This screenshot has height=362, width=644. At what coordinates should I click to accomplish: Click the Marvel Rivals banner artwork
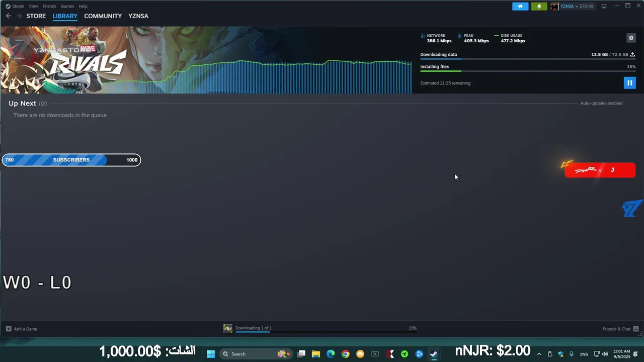coord(206,60)
